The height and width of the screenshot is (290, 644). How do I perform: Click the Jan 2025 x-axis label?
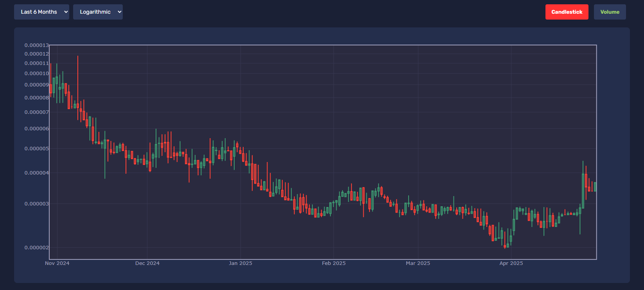[240, 263]
